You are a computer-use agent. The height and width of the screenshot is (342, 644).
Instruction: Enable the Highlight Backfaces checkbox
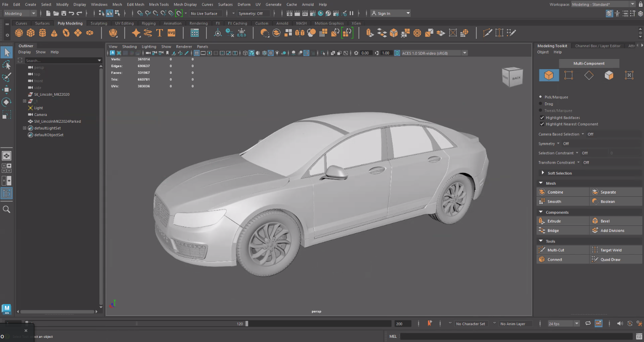tap(543, 117)
